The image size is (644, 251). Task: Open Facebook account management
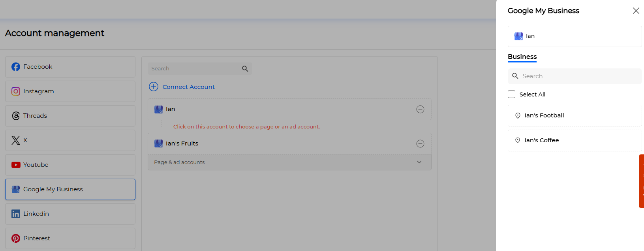click(x=70, y=67)
